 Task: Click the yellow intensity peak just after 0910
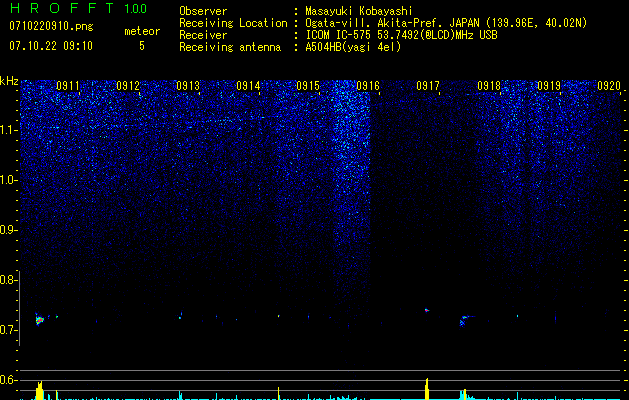point(39,391)
